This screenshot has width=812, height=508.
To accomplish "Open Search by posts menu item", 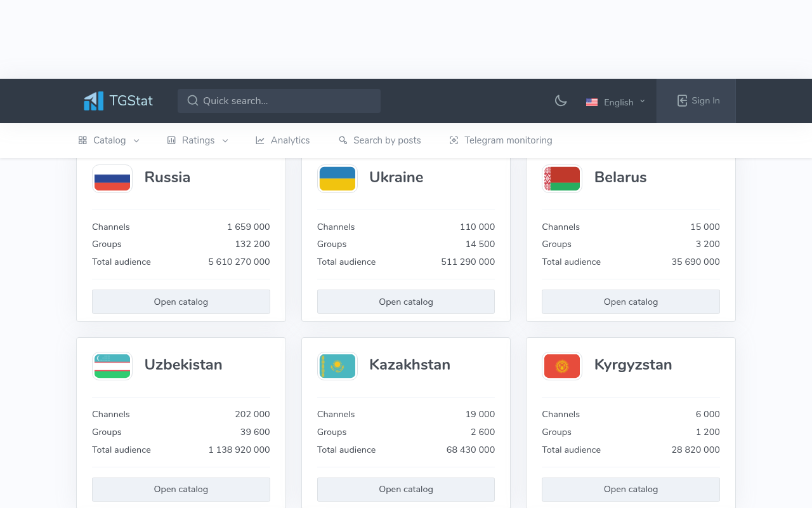I will tap(380, 140).
